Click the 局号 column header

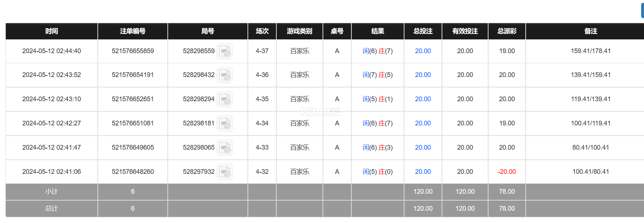coord(208,31)
